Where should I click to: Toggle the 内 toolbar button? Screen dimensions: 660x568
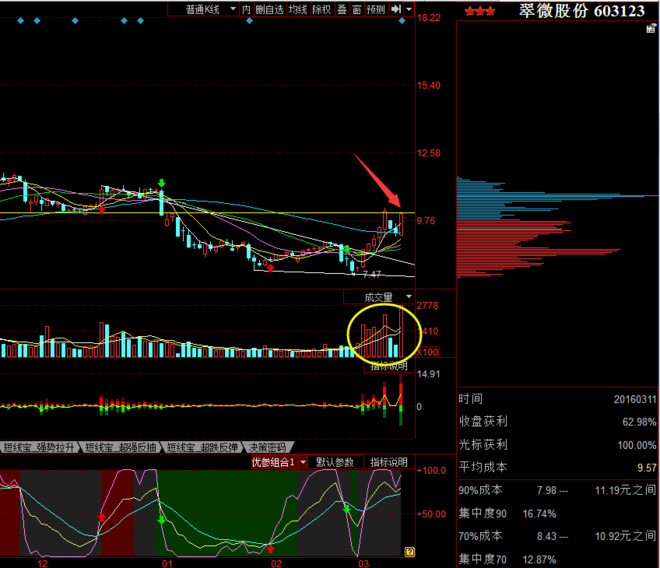click(246, 9)
